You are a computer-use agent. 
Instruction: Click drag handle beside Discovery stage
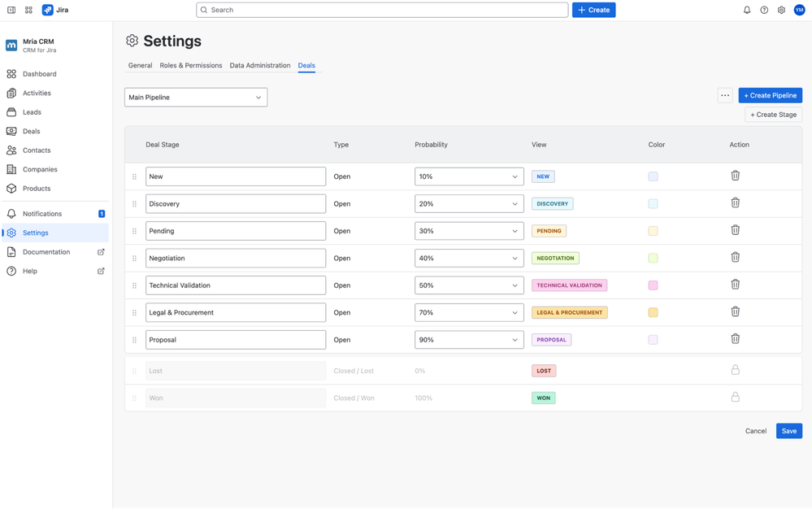pos(134,204)
